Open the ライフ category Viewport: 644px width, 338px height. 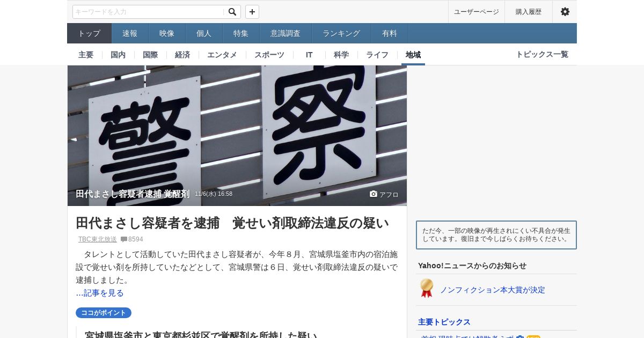point(377,55)
